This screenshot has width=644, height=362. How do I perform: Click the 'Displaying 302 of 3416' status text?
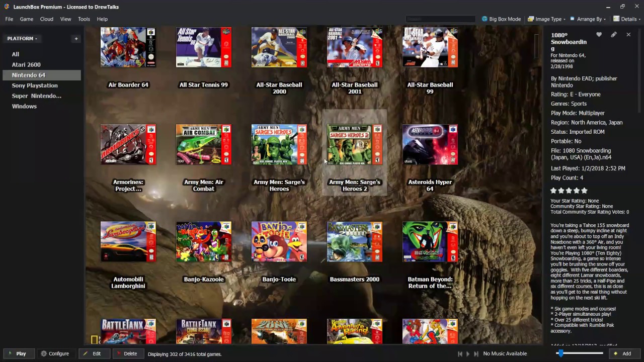tap(185, 354)
